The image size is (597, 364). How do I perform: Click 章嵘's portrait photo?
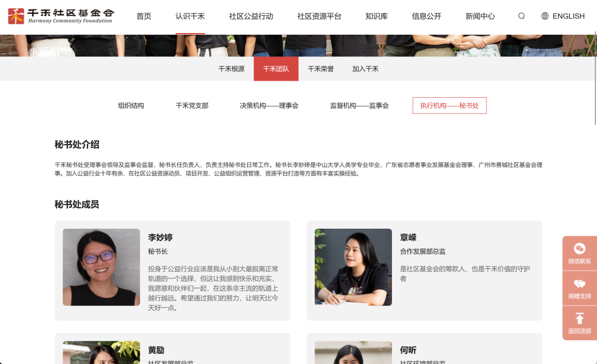pyautogui.click(x=353, y=267)
